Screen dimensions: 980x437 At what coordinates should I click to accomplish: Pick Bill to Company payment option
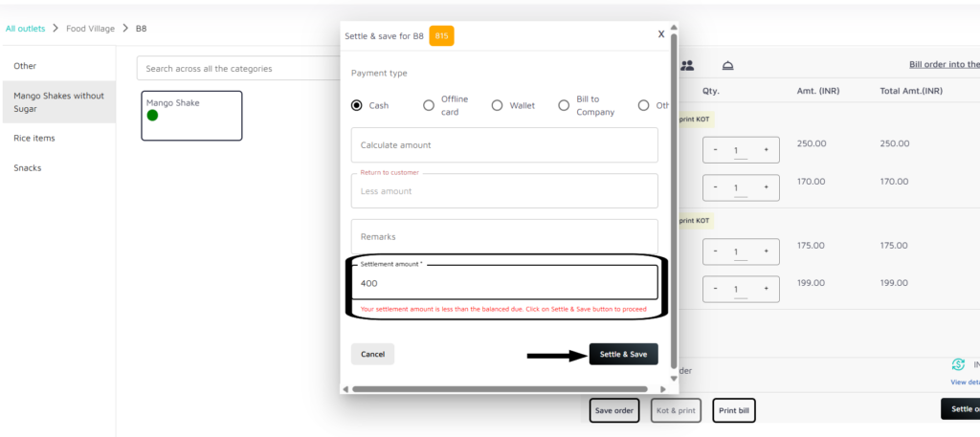(x=564, y=105)
